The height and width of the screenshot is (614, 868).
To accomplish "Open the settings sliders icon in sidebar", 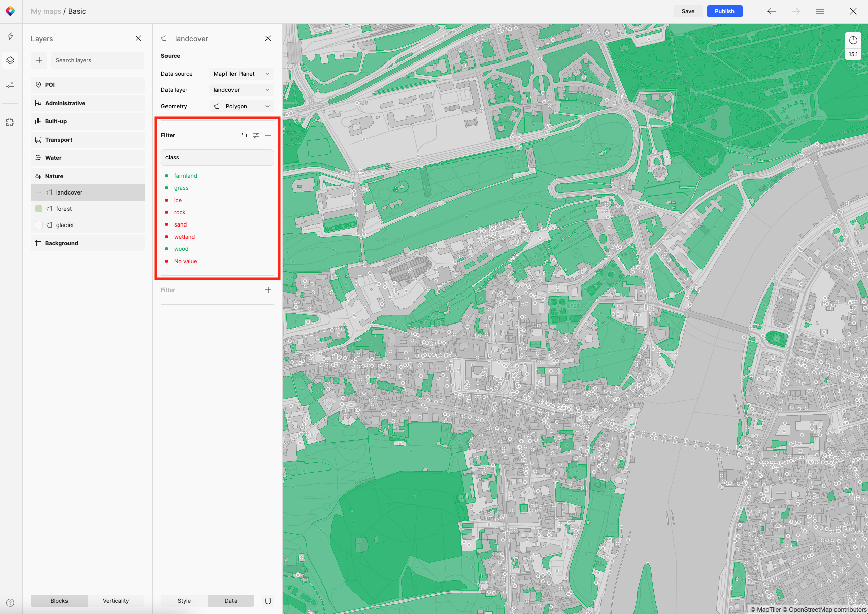I will pyautogui.click(x=10, y=85).
